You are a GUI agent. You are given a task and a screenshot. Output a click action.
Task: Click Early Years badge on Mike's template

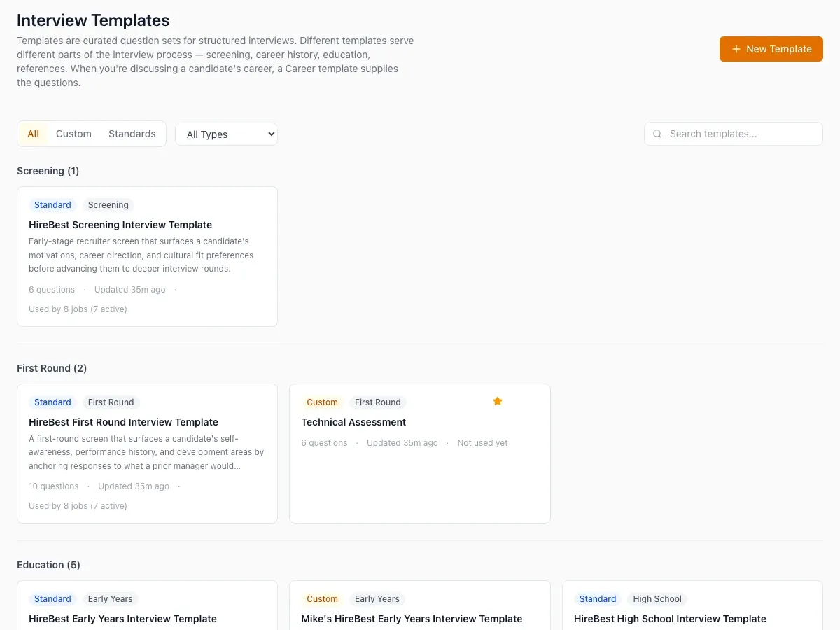[x=377, y=599]
